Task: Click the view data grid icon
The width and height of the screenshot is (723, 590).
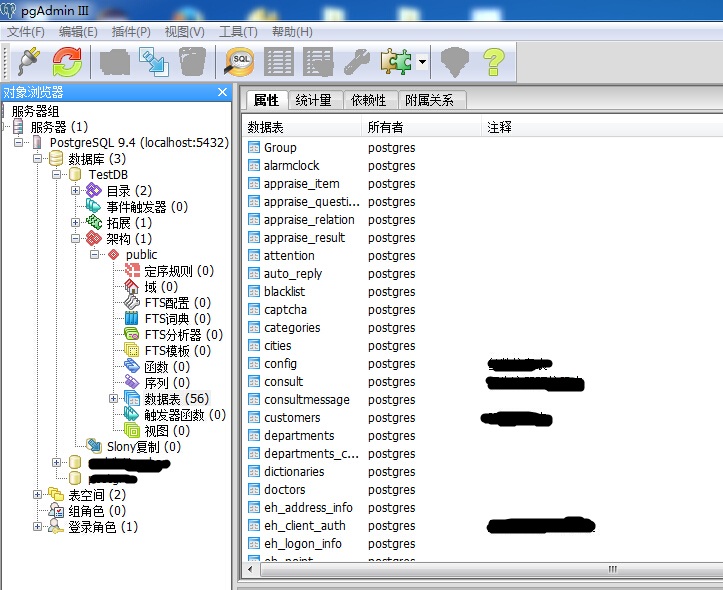Action: (279, 62)
